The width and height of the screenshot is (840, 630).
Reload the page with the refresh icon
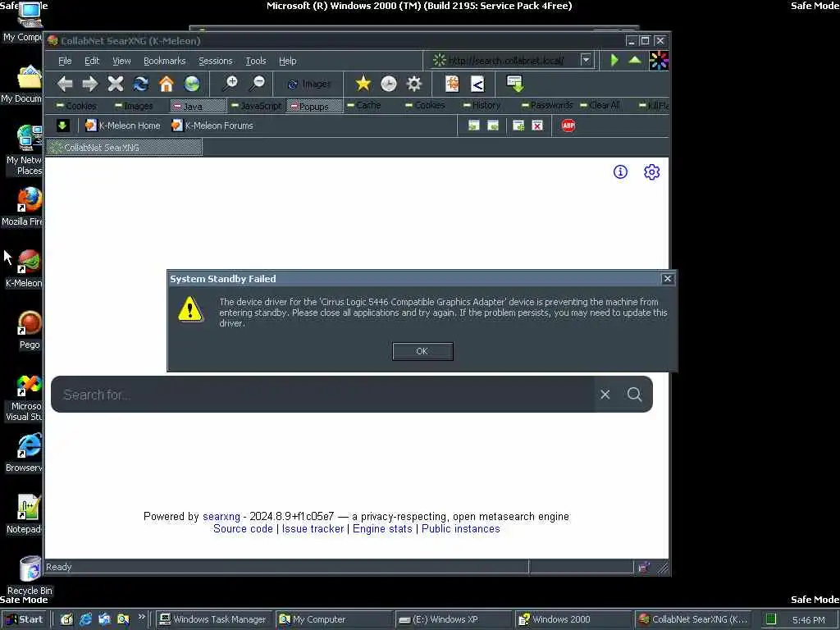pos(141,84)
